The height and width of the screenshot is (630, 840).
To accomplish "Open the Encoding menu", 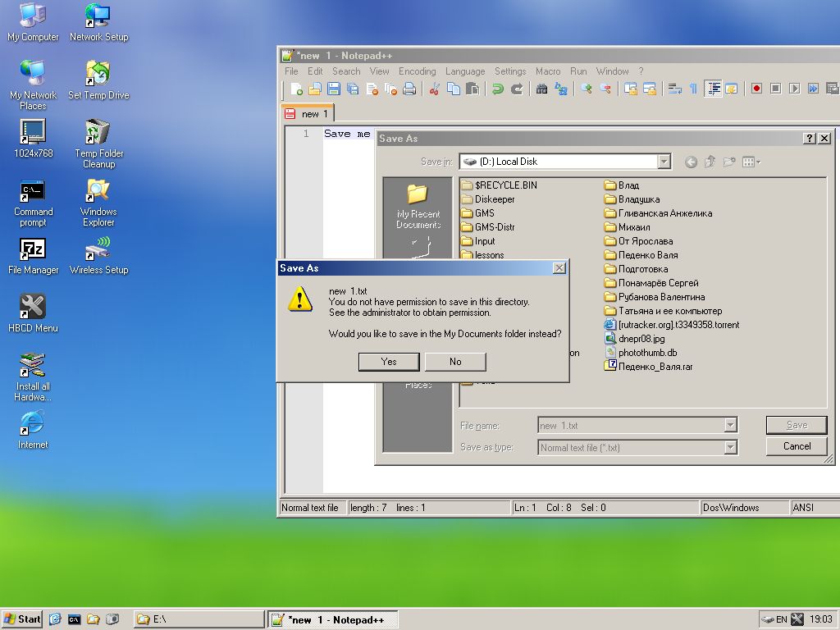I will click(417, 71).
